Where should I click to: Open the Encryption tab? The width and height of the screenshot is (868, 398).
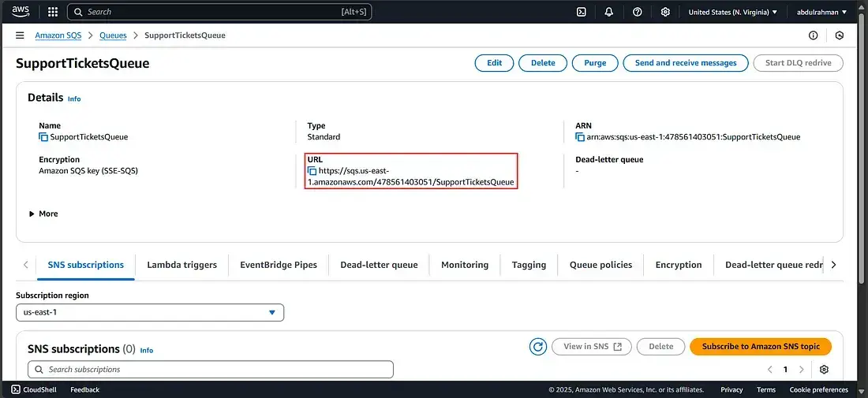pyautogui.click(x=679, y=265)
